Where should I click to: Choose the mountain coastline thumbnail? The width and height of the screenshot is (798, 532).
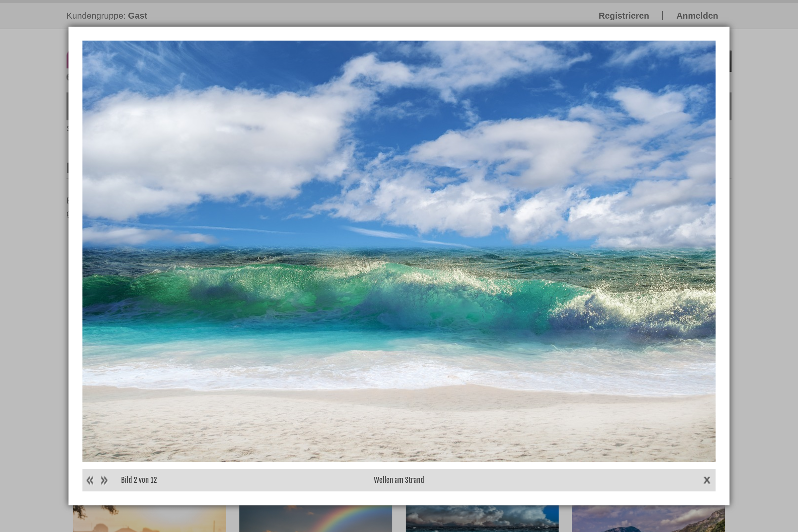[648, 518]
